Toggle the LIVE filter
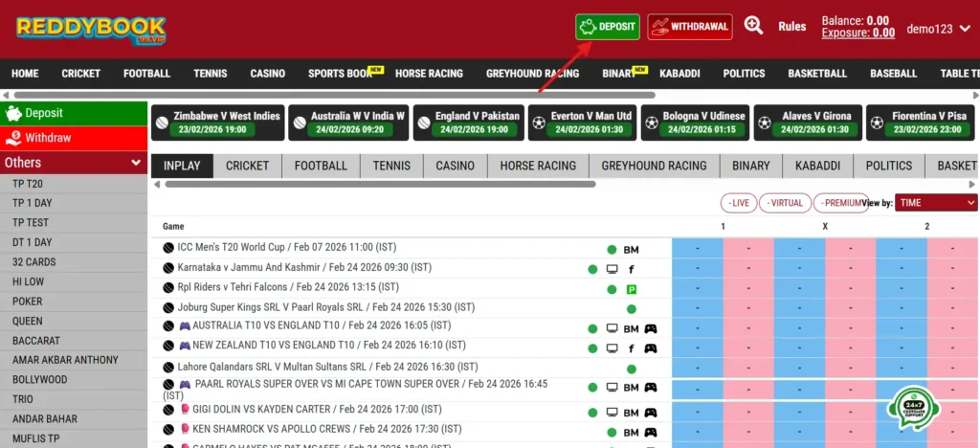The width and height of the screenshot is (980, 448). (x=740, y=203)
